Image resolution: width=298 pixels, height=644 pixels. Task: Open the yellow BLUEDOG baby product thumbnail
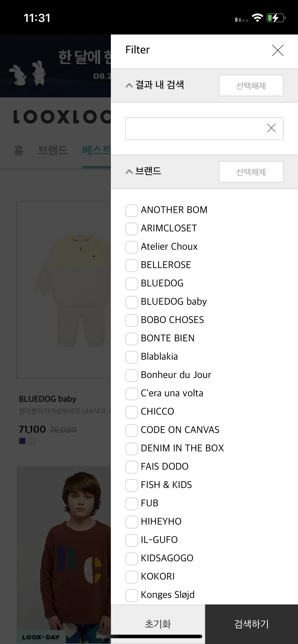pyautogui.click(x=64, y=290)
